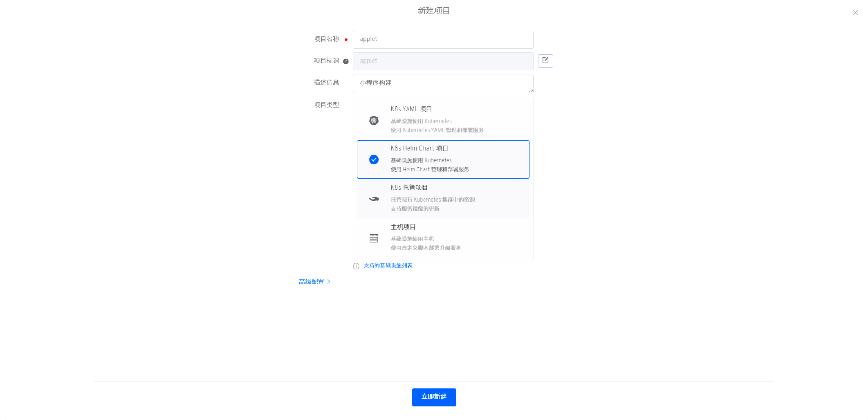Click the 描述信息 text area
This screenshot has height=420, width=868.
pyautogui.click(x=443, y=83)
